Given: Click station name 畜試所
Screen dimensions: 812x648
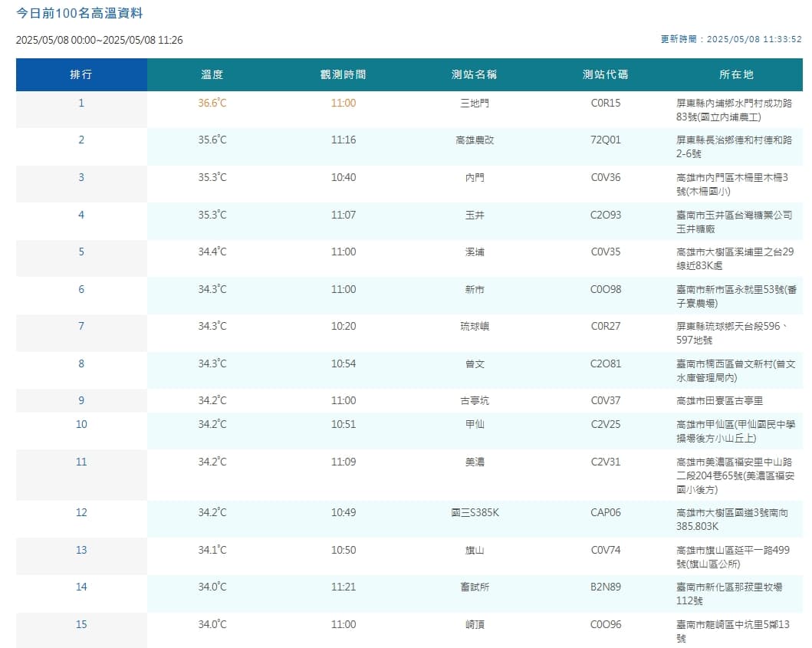Looking at the screenshot, I should [475, 587].
